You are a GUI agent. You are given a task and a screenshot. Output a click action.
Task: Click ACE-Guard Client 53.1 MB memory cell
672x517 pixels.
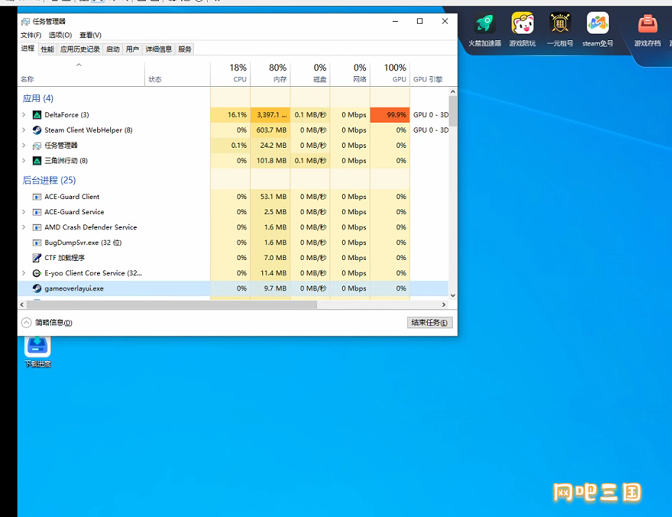tap(270, 197)
